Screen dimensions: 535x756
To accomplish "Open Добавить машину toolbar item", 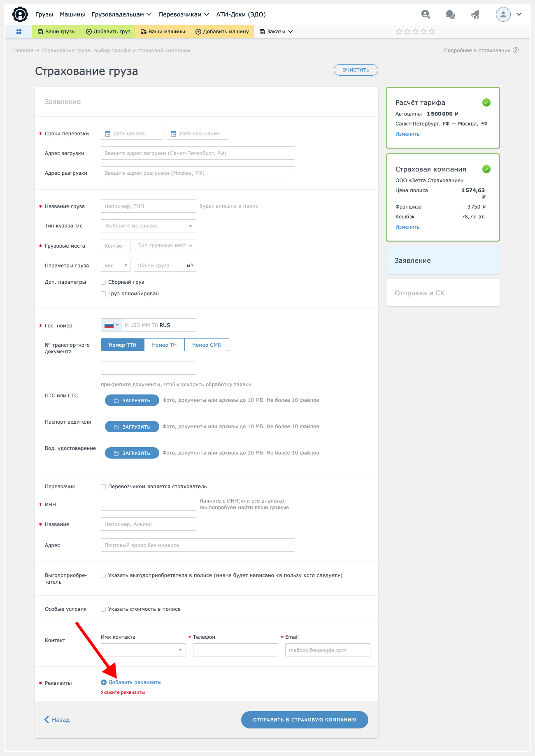I will 222,32.
